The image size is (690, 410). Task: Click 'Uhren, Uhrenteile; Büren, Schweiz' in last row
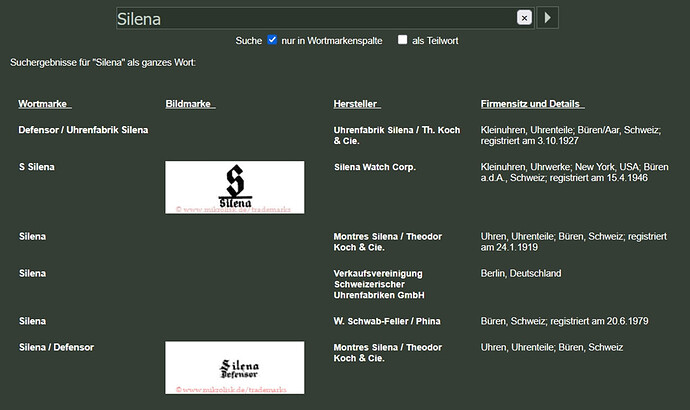point(552,347)
